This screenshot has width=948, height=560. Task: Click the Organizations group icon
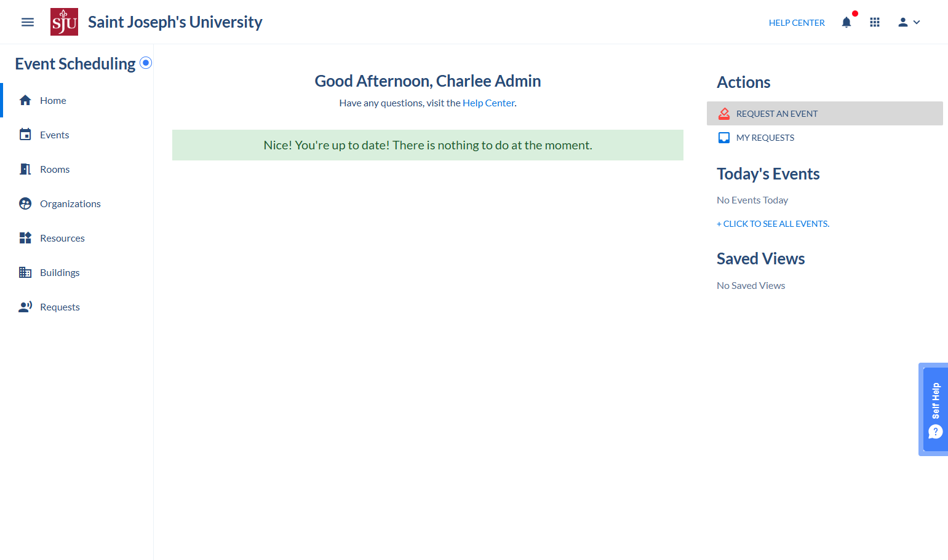point(25,203)
